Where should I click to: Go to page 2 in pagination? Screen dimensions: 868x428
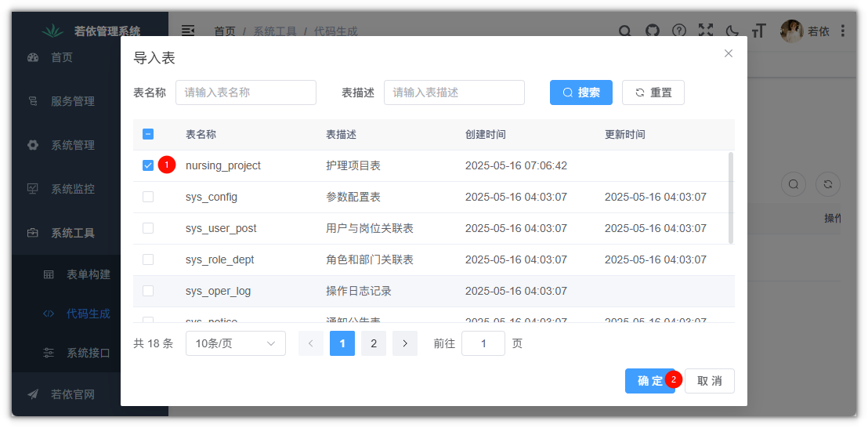pyautogui.click(x=374, y=343)
